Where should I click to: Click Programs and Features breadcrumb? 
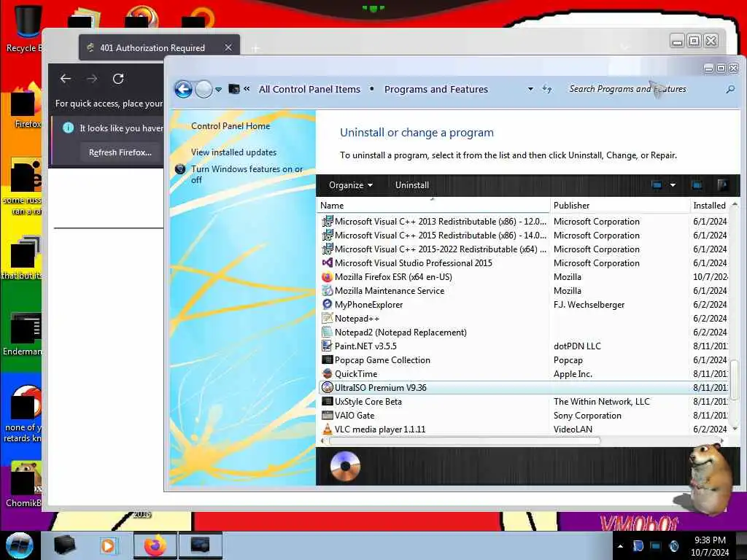pos(436,89)
